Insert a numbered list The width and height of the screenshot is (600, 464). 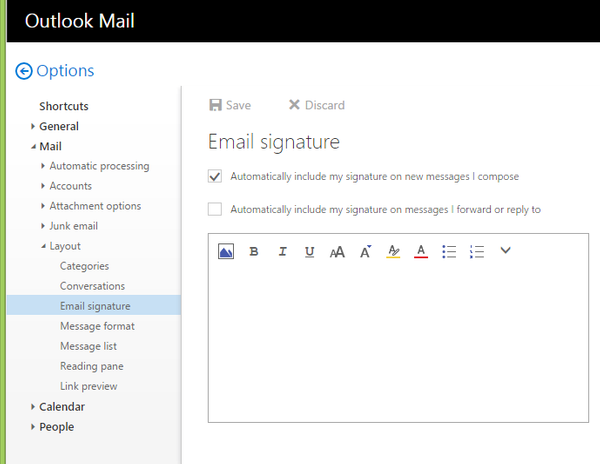[477, 251]
